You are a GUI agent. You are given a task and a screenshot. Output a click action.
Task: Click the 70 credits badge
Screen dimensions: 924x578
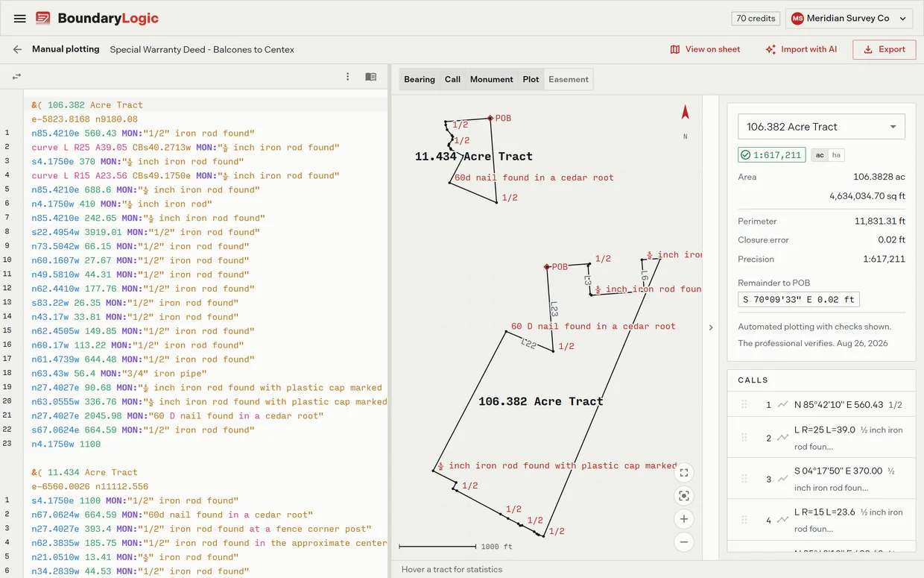tap(756, 19)
